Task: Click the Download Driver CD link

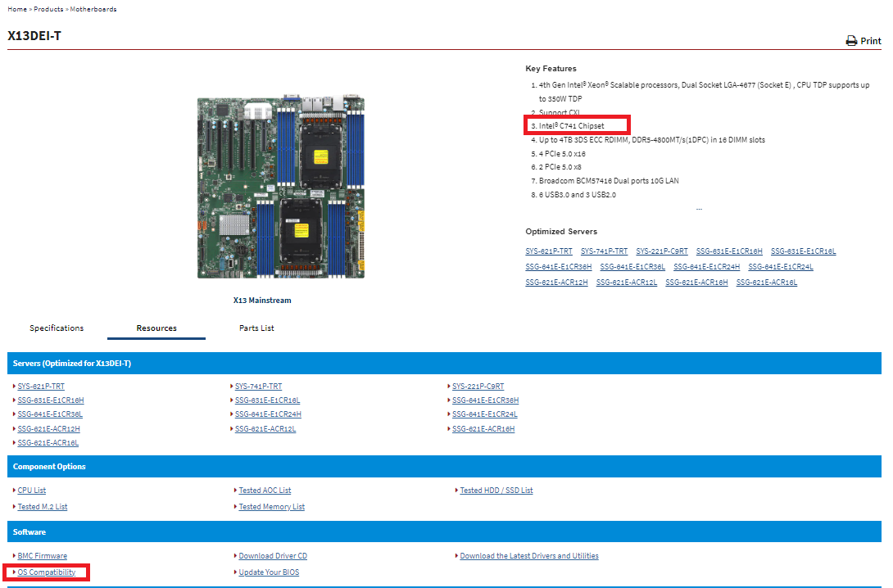Action: pyautogui.click(x=273, y=556)
